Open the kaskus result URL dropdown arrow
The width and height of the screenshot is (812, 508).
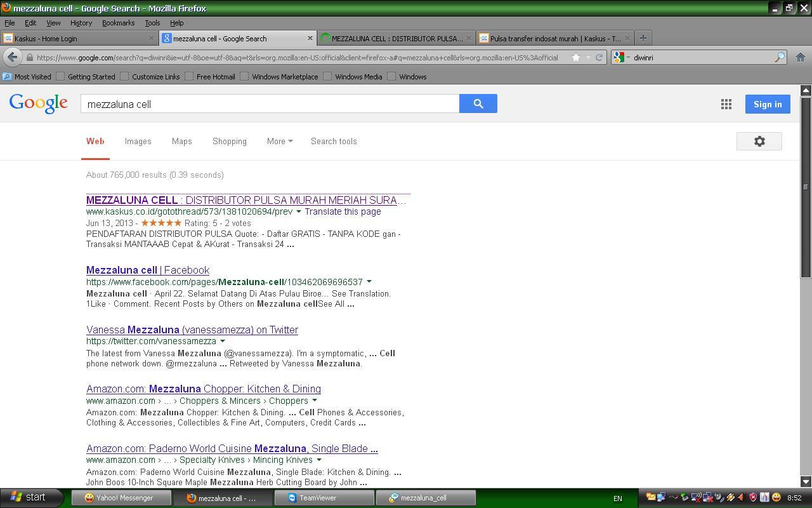(x=298, y=211)
